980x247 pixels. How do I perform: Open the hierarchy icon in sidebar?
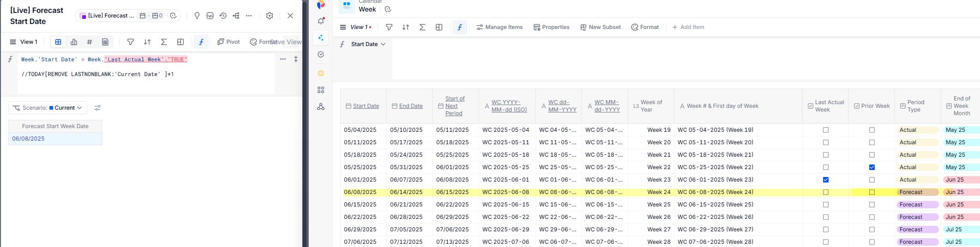[x=321, y=106]
